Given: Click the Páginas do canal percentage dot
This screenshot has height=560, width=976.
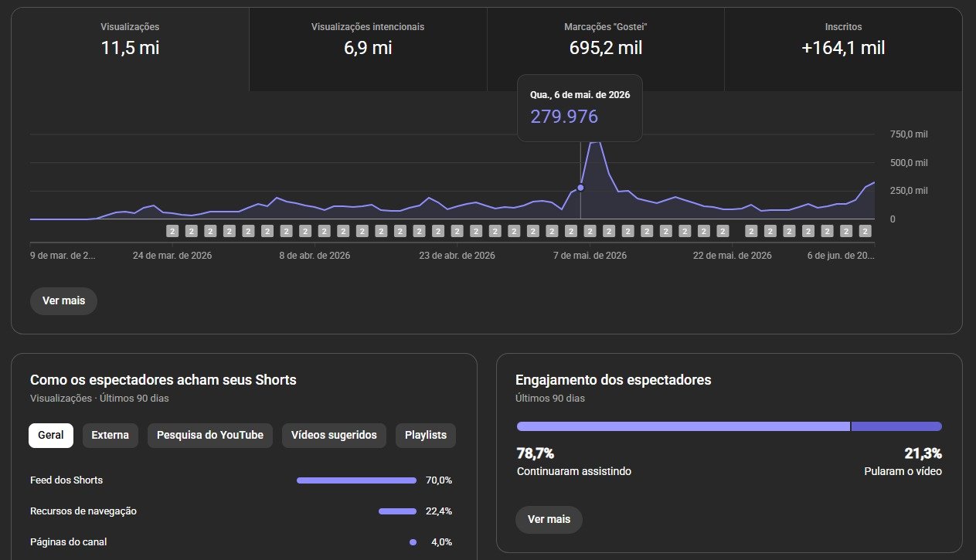Looking at the screenshot, I should [x=413, y=542].
